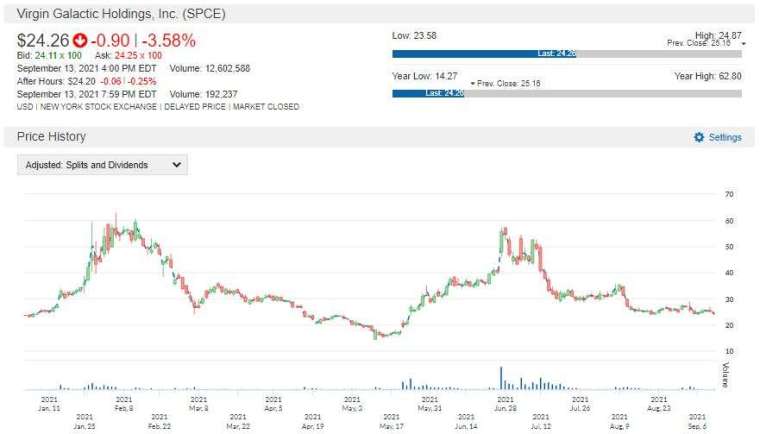Click the Virgin Galactic Holdings, Inc. (SPCE) title
The width and height of the screenshot is (760, 434).
tap(121, 14)
